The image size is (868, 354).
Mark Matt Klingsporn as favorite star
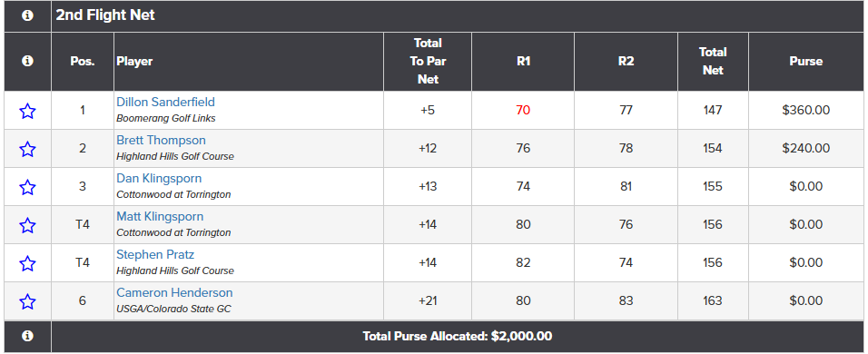point(27,225)
